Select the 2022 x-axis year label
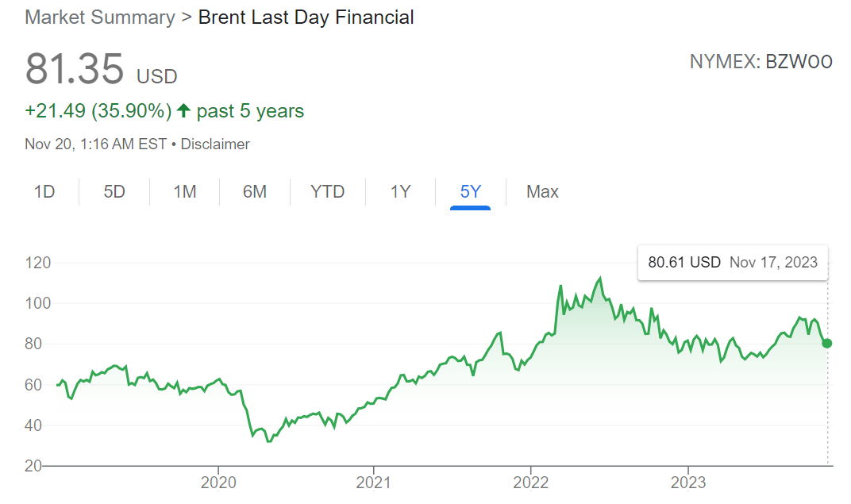The height and width of the screenshot is (504, 851). point(530,483)
